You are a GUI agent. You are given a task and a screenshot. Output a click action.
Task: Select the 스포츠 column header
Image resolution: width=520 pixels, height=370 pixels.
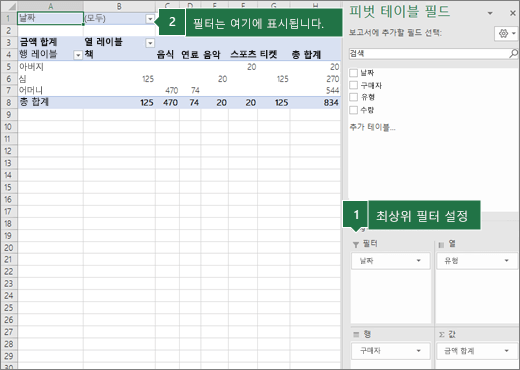[243, 54]
